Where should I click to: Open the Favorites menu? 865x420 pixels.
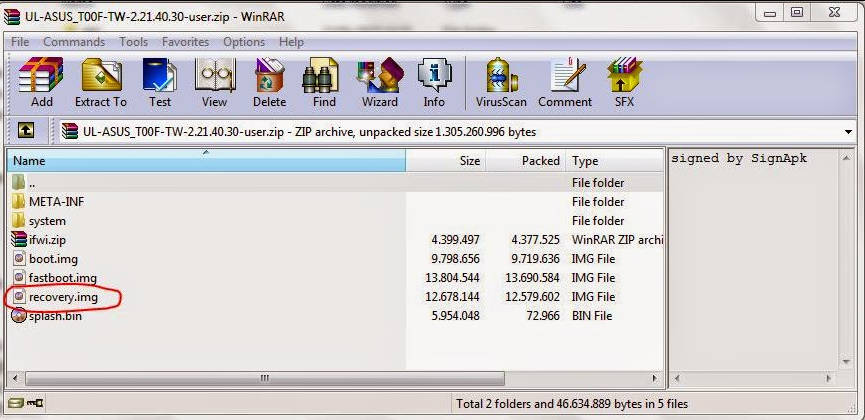pyautogui.click(x=185, y=42)
